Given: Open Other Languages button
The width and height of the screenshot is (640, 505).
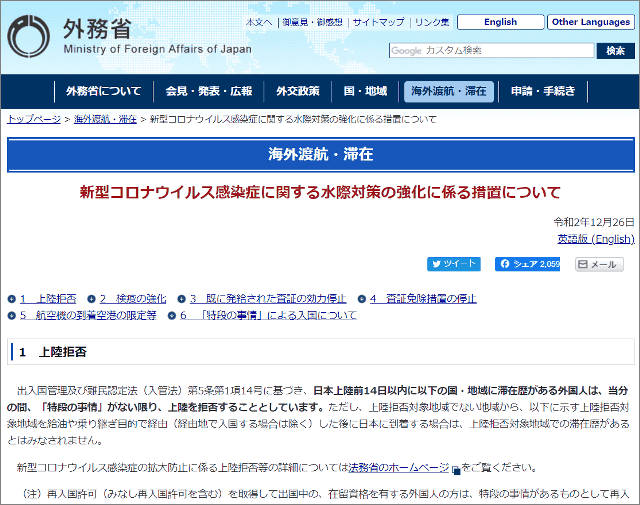Looking at the screenshot, I should (x=591, y=22).
